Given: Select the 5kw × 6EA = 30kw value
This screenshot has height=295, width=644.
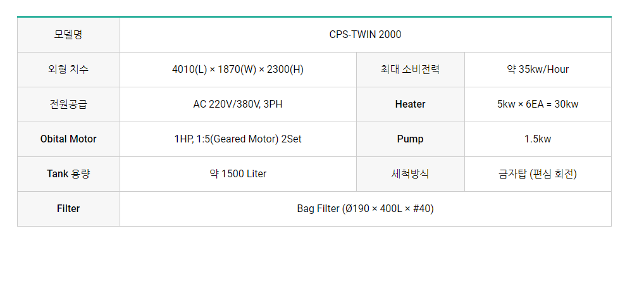Looking at the screenshot, I should pyautogui.click(x=538, y=104).
